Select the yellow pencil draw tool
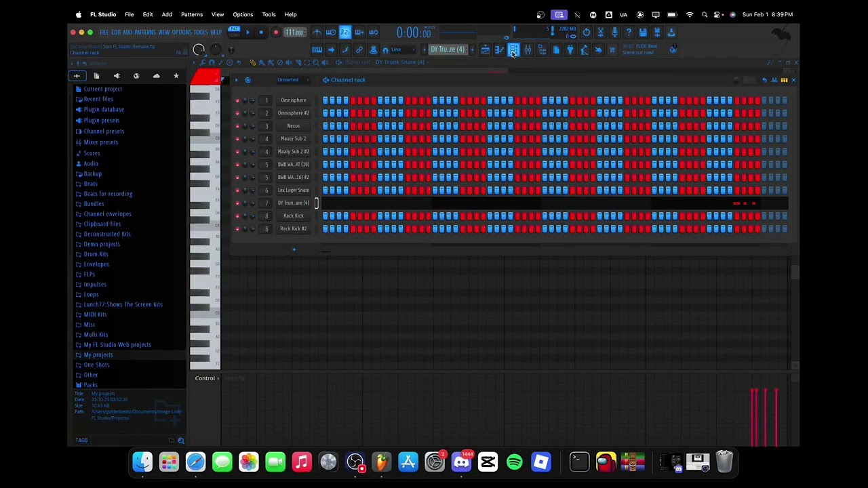 point(253,62)
